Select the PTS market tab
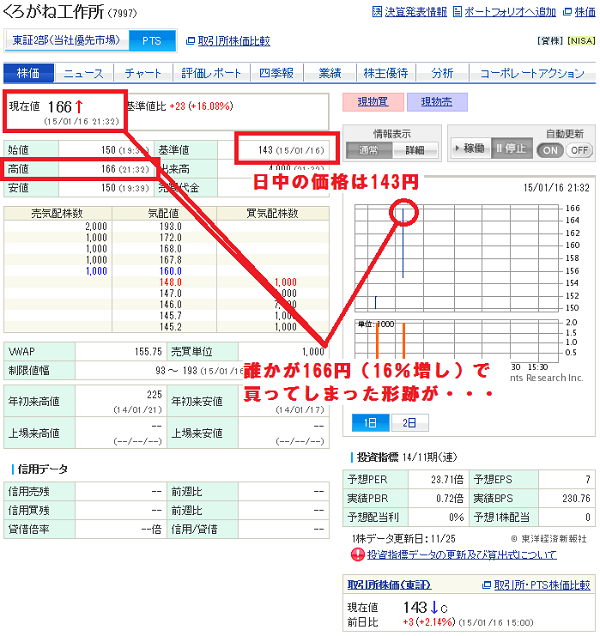The width and height of the screenshot is (600, 636). tap(152, 41)
